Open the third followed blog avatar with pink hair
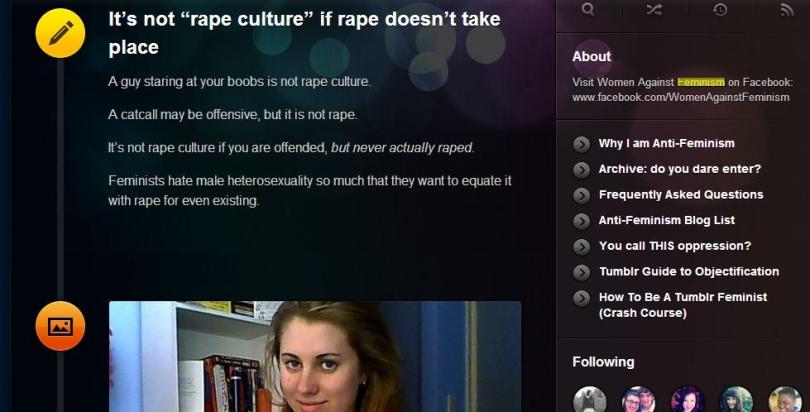The height and width of the screenshot is (412, 810). [687, 399]
